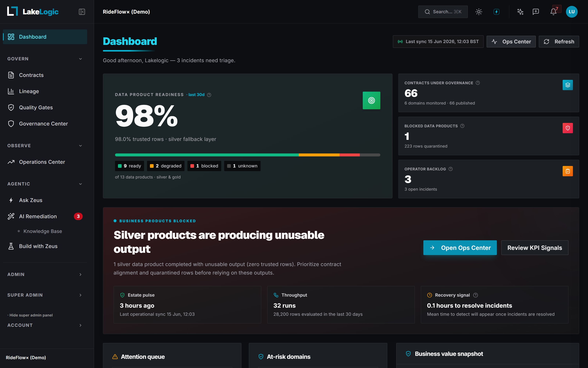Screen dimensions: 588x368
Task: Click the blue layers icon on contracts card
Action: click(568, 85)
